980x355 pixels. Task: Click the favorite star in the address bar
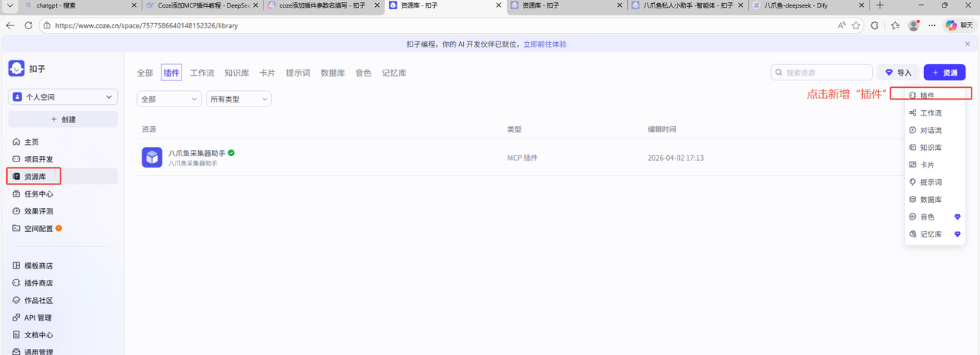pyautogui.click(x=856, y=25)
